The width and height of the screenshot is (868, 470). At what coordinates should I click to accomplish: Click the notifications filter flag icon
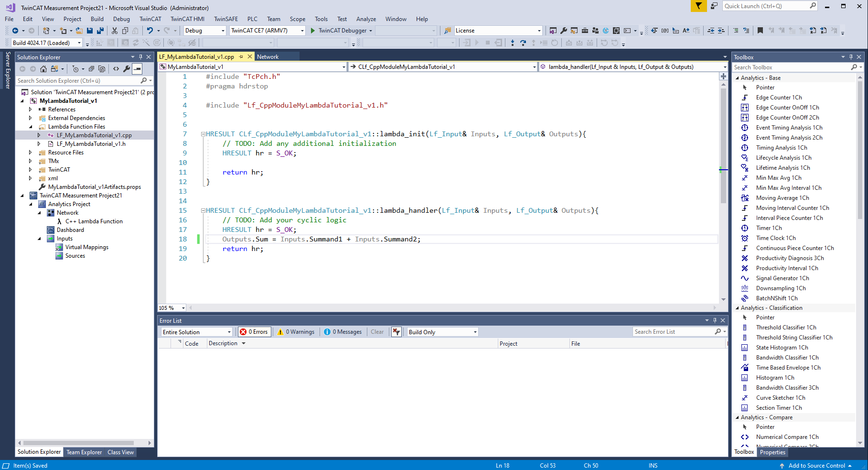click(x=698, y=6)
